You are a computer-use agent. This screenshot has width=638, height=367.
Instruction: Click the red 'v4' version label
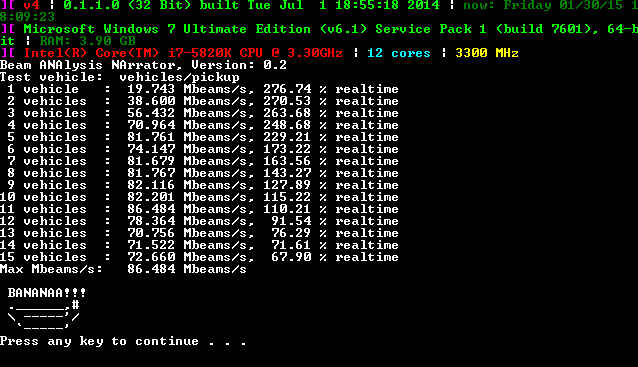(x=31, y=5)
